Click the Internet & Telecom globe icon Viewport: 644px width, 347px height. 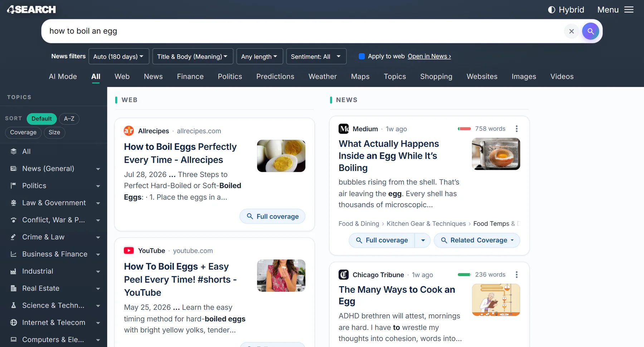[x=14, y=323]
